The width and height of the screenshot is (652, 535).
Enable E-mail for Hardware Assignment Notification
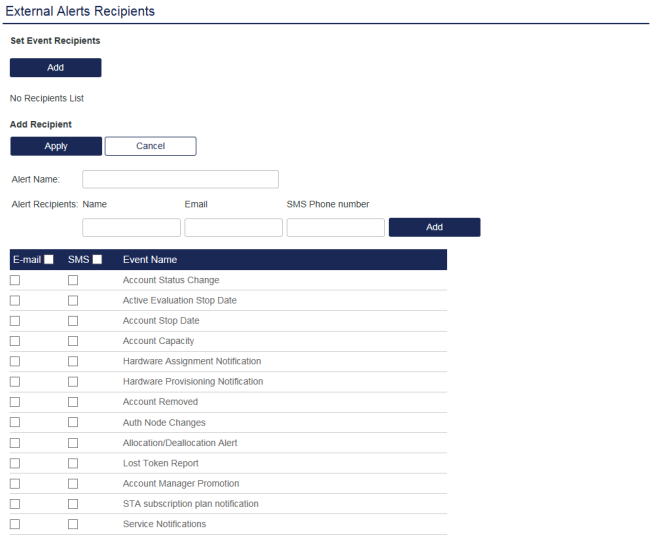pyautogui.click(x=15, y=361)
